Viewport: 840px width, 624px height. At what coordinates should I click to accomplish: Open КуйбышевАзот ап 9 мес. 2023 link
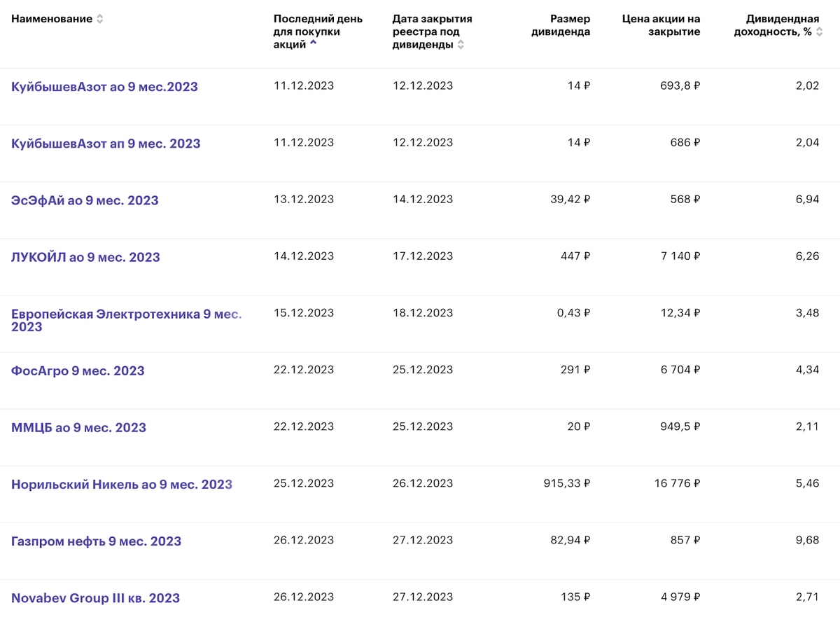click(x=106, y=144)
